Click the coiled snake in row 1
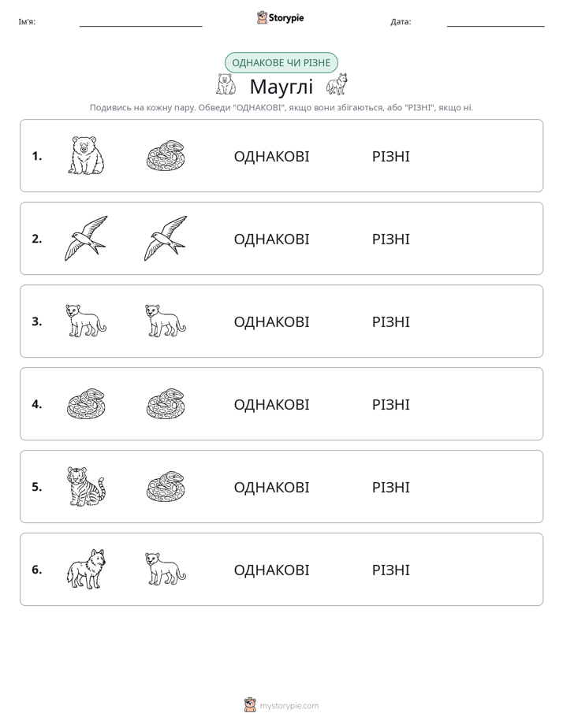Viewport: 563px width, 728px height. 166,155
